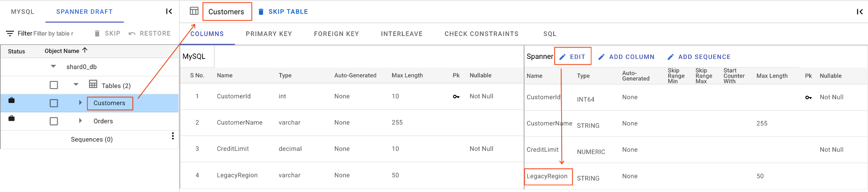Click the Add Column pencil icon
This screenshot has width=868, height=192.
[x=601, y=57]
